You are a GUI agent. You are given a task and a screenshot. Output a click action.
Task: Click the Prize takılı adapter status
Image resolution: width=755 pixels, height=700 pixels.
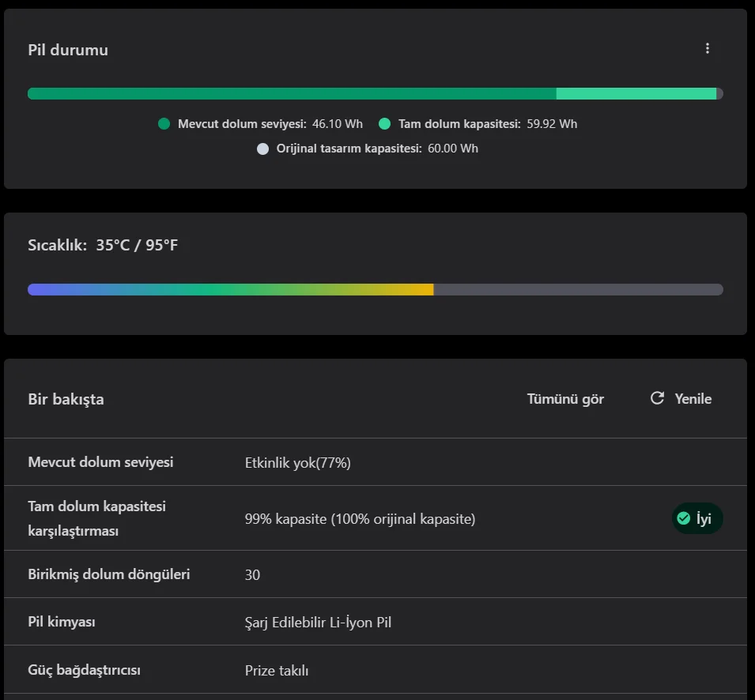tap(277, 671)
